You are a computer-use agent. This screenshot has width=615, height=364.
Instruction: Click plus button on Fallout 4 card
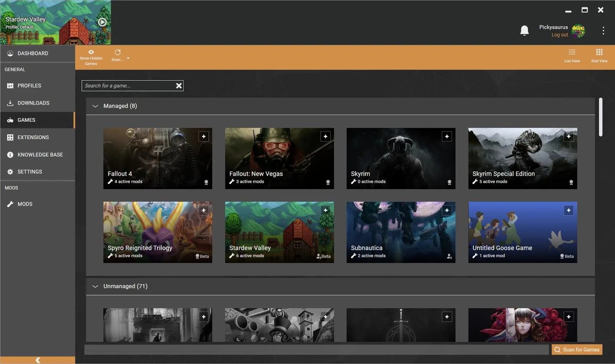(x=204, y=136)
